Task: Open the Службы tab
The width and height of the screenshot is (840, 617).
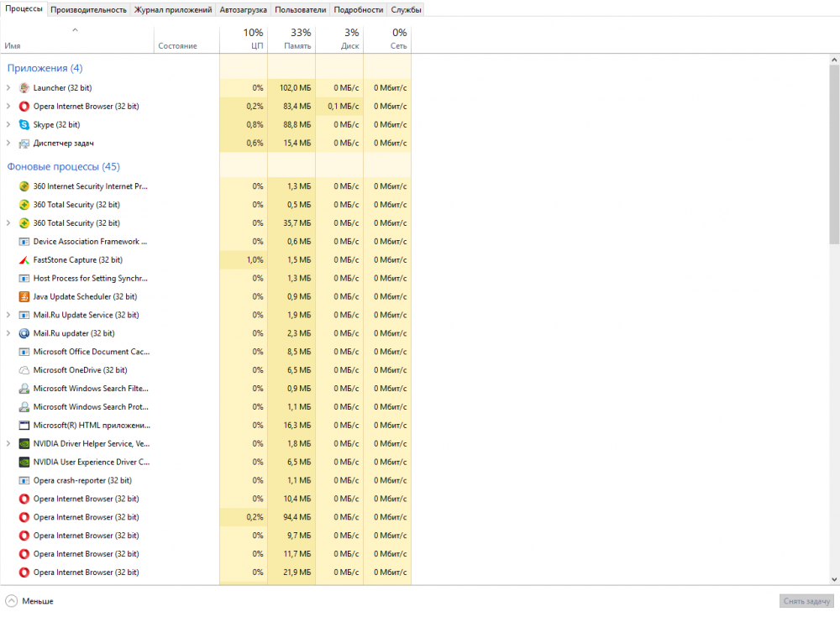Action: pyautogui.click(x=406, y=9)
